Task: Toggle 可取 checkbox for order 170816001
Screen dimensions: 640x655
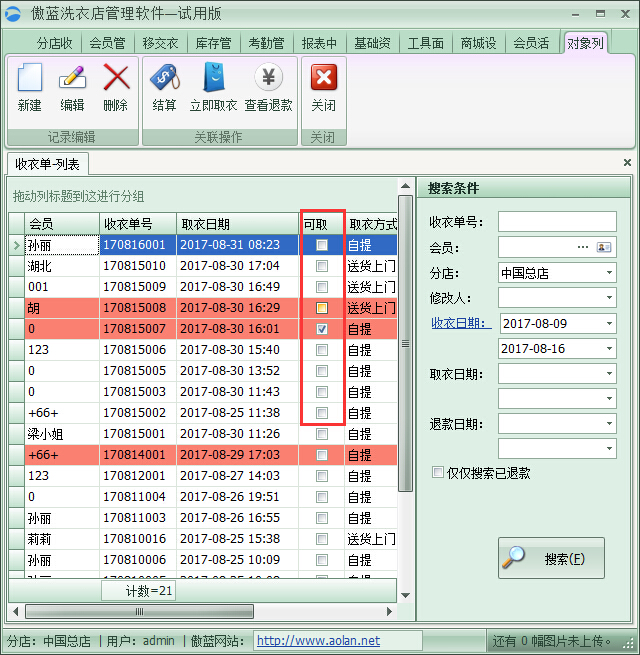Action: 322,245
